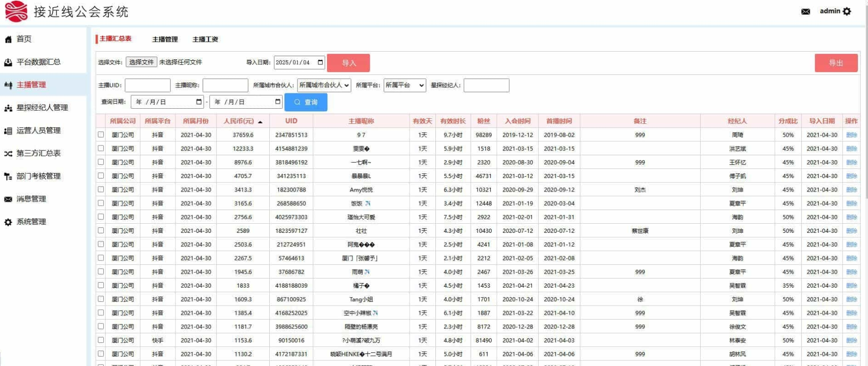Click the home icon beside 首页

(8, 39)
